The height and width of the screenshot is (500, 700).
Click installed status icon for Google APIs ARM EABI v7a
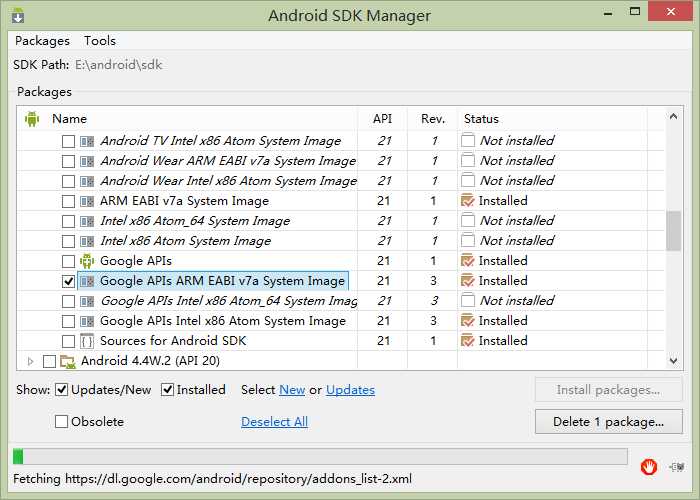click(x=467, y=281)
